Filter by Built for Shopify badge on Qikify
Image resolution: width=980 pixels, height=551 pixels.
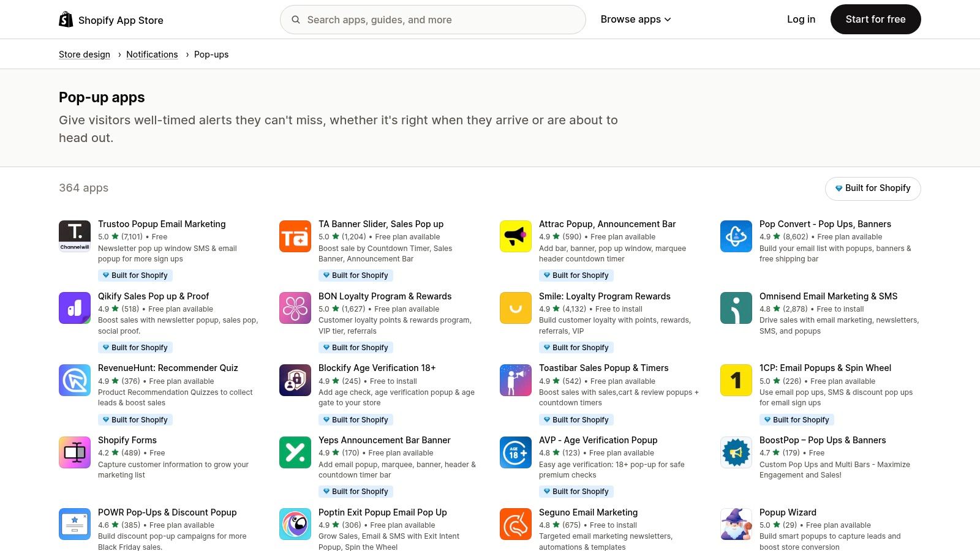coord(135,347)
